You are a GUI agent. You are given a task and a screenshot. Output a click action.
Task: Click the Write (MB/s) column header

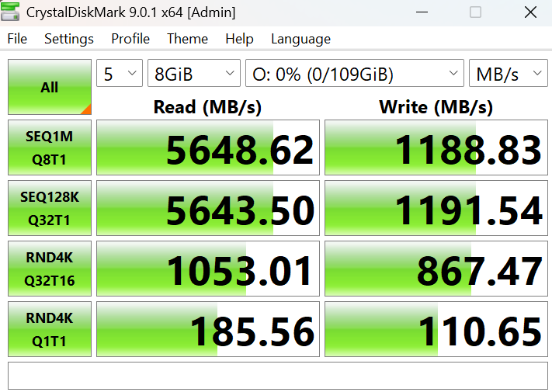[x=436, y=107]
